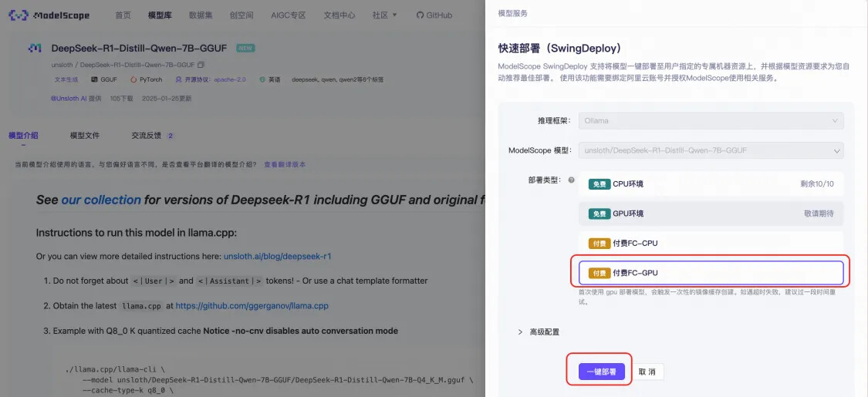The height and width of the screenshot is (397, 868).
Task: Click the '105下载' download count
Action: tap(122, 99)
